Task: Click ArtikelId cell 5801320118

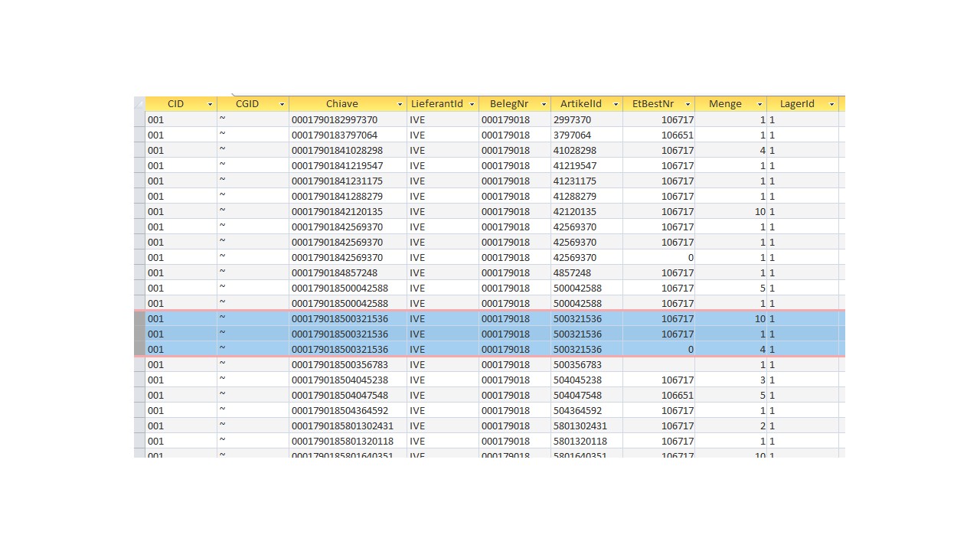Action: coord(586,441)
